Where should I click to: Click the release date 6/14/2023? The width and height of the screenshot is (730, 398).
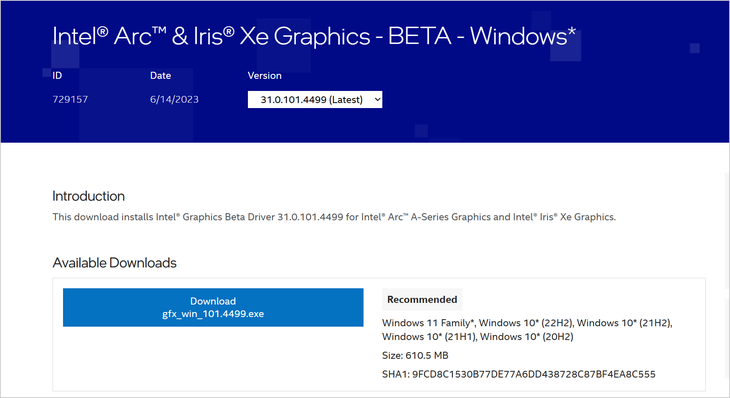(174, 99)
